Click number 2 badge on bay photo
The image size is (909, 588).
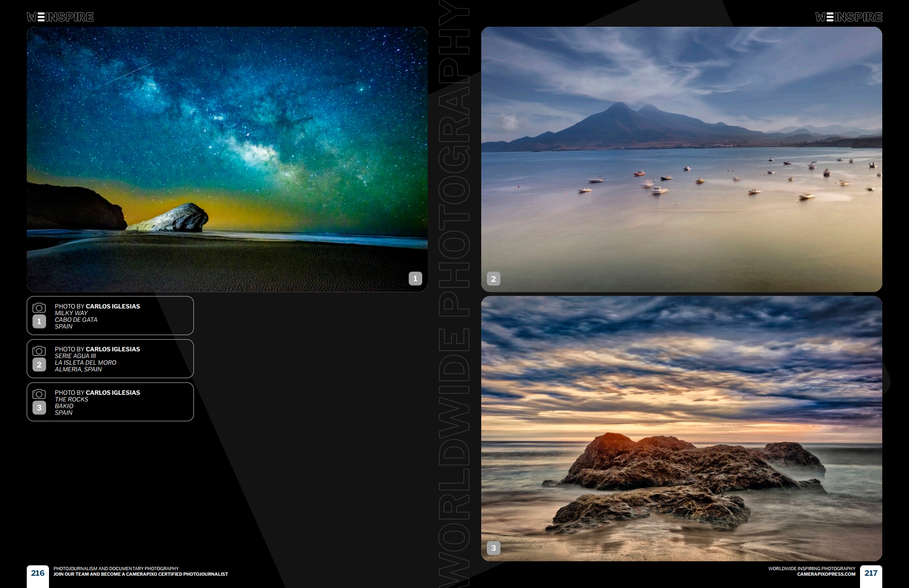[493, 279]
